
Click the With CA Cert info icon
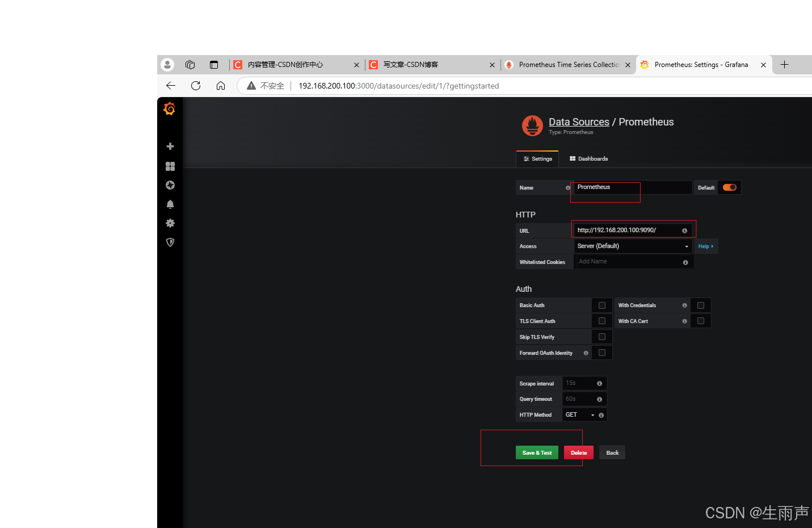(x=684, y=321)
